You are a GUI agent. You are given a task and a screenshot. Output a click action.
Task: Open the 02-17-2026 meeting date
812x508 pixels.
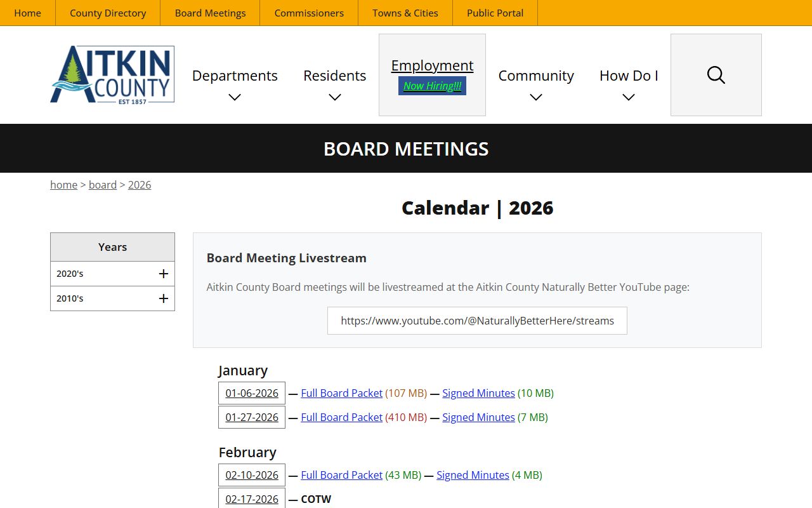pos(252,499)
